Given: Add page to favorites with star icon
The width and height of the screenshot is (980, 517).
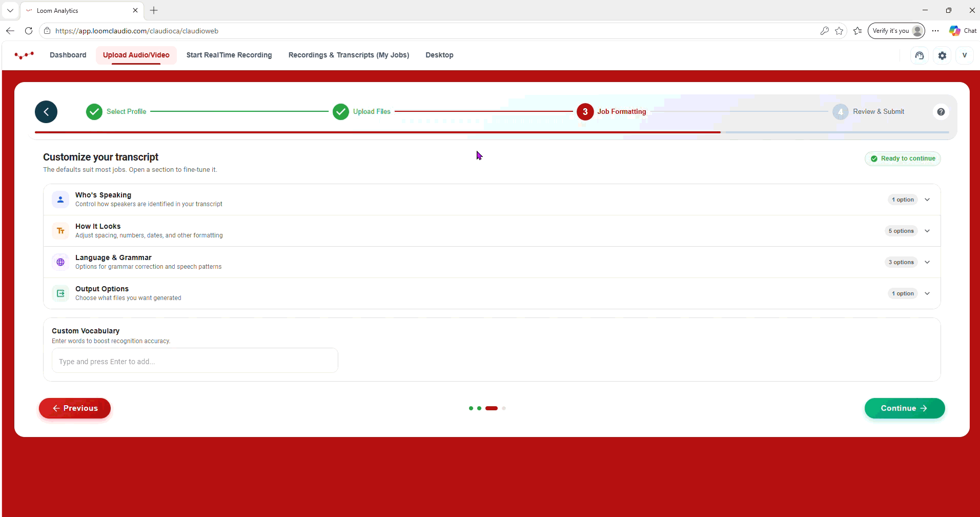Looking at the screenshot, I should tap(839, 31).
